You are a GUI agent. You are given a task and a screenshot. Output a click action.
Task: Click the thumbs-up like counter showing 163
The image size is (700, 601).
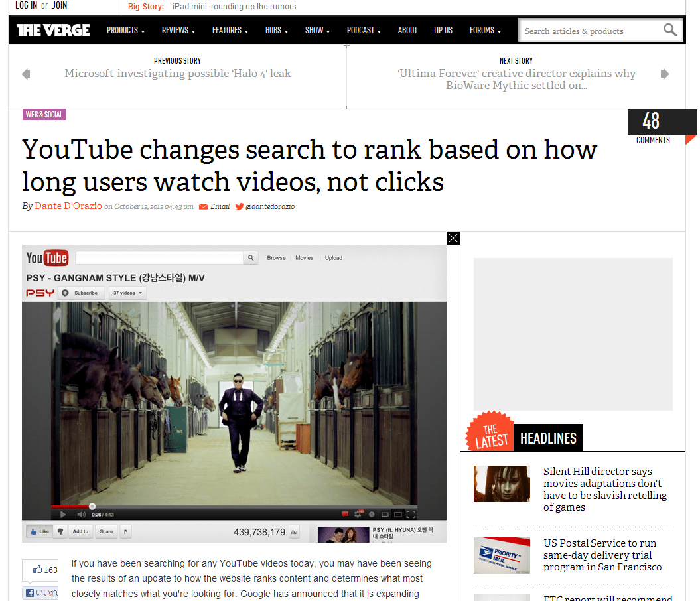pyautogui.click(x=44, y=570)
